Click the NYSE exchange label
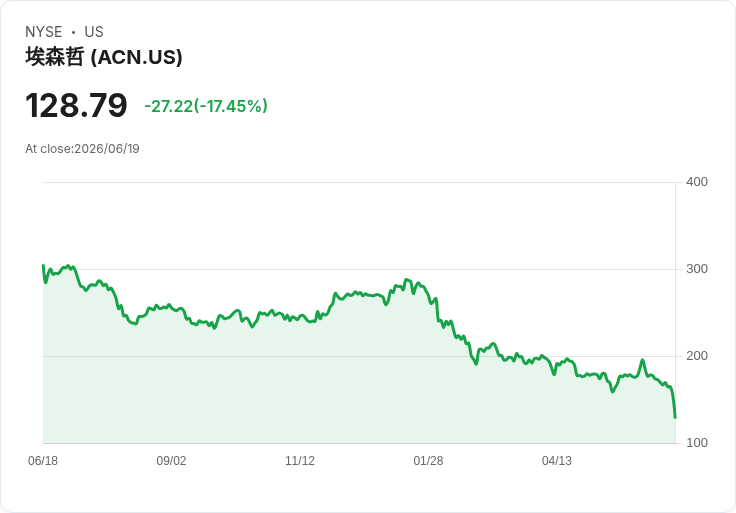 [x=44, y=32]
